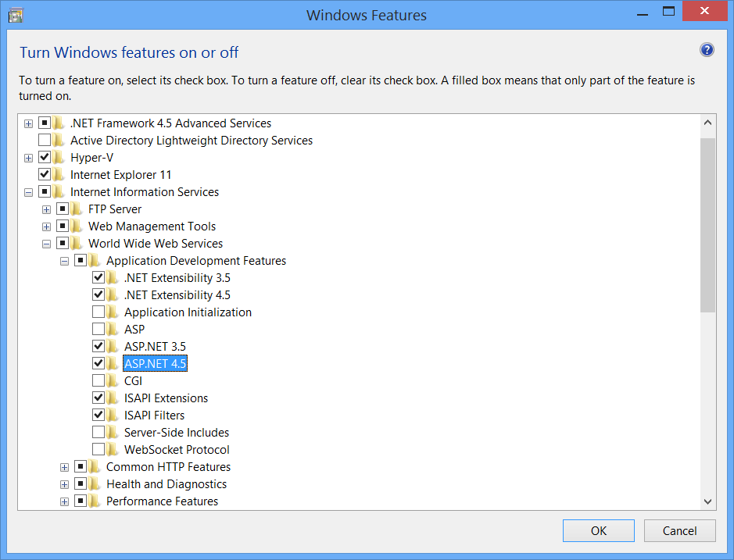Click scrollbar up arrow in features list
This screenshot has width=734, height=560.
point(707,123)
